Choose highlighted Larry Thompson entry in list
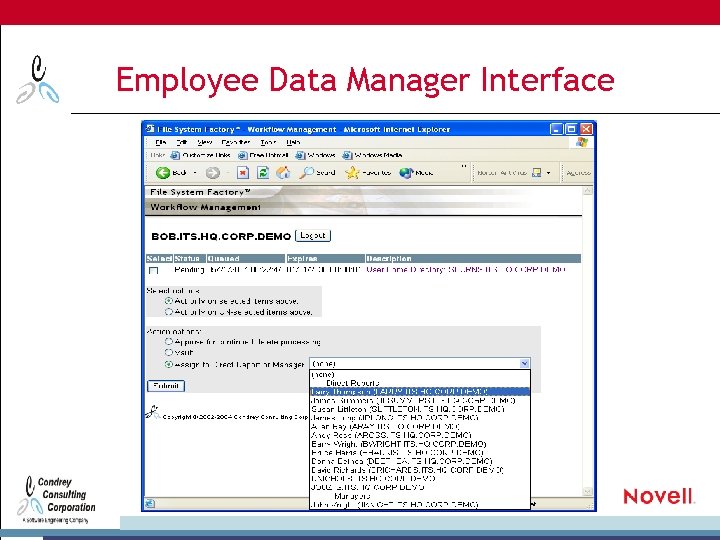Screen dimensions: 720x540 pos(420,392)
